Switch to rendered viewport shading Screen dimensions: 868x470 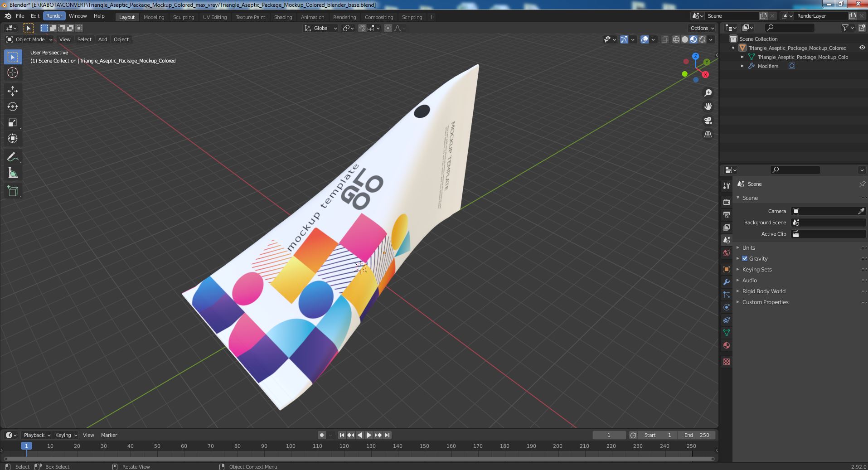click(702, 39)
